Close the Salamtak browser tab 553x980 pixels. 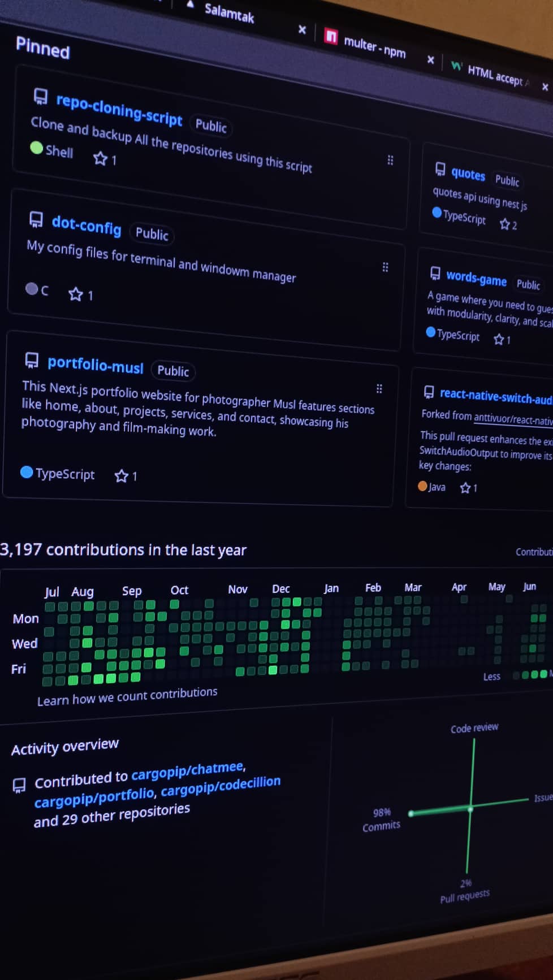302,29
